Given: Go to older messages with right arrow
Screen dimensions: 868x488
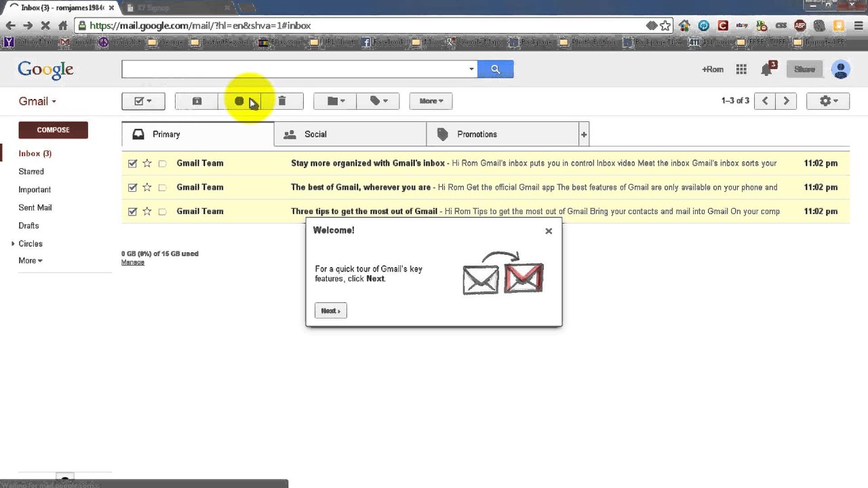Looking at the screenshot, I should [786, 101].
